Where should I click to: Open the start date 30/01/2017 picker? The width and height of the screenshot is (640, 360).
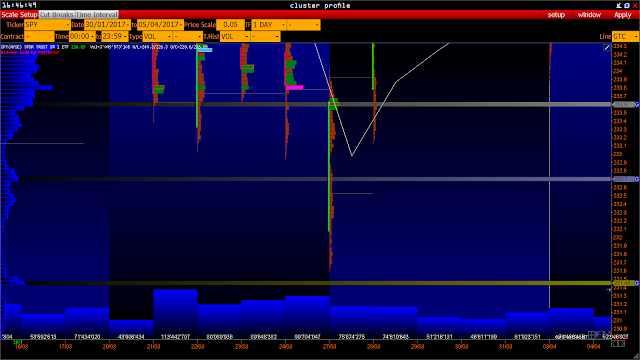click(x=107, y=25)
